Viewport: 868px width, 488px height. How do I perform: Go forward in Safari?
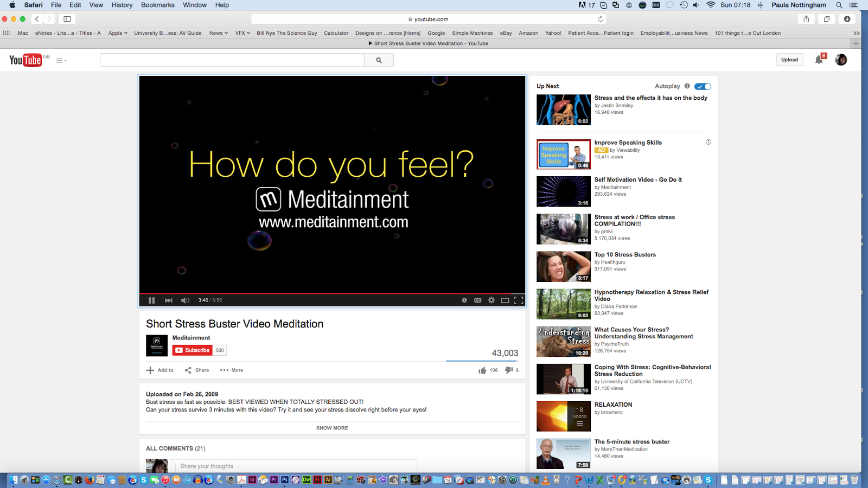(x=49, y=19)
